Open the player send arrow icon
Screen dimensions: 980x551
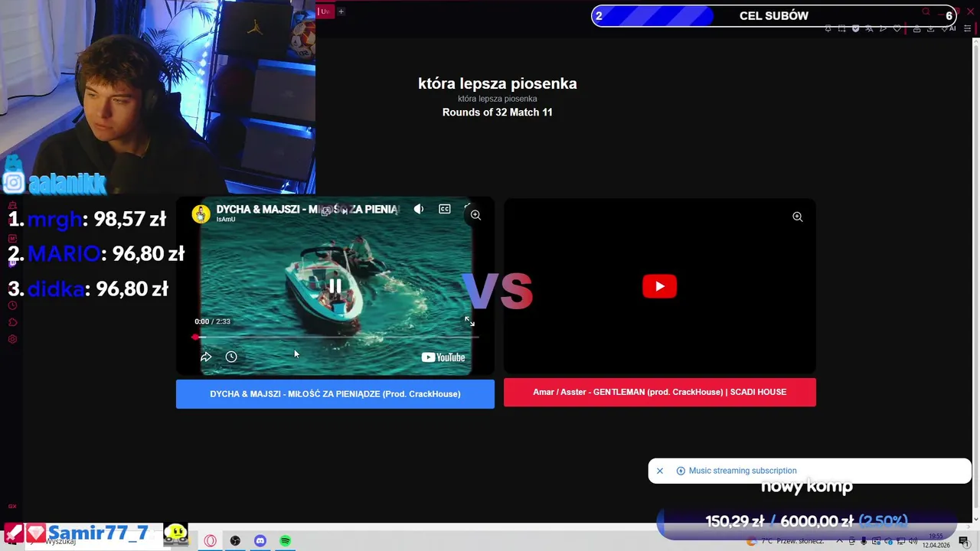coord(883,28)
